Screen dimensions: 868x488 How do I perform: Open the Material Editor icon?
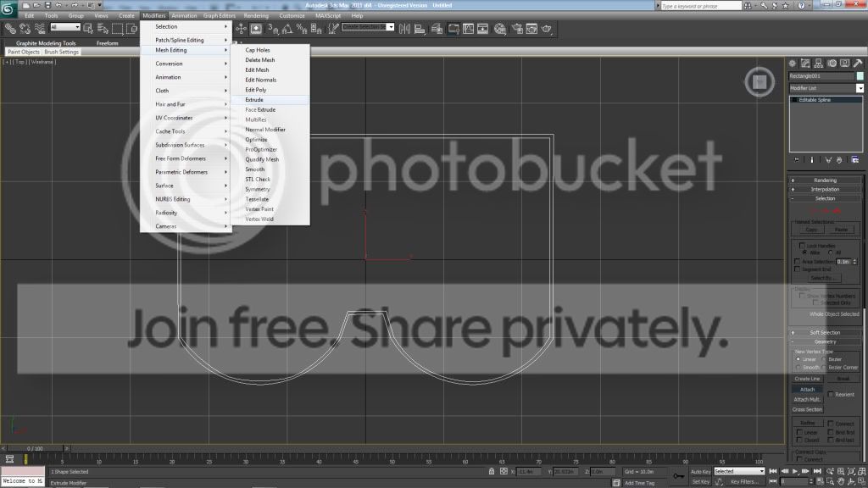500,28
